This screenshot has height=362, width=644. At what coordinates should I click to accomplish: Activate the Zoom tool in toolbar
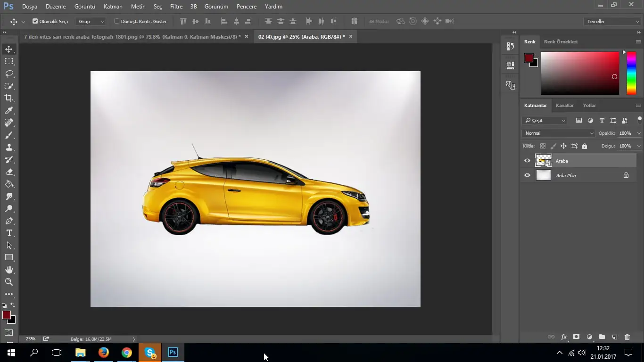(9, 282)
